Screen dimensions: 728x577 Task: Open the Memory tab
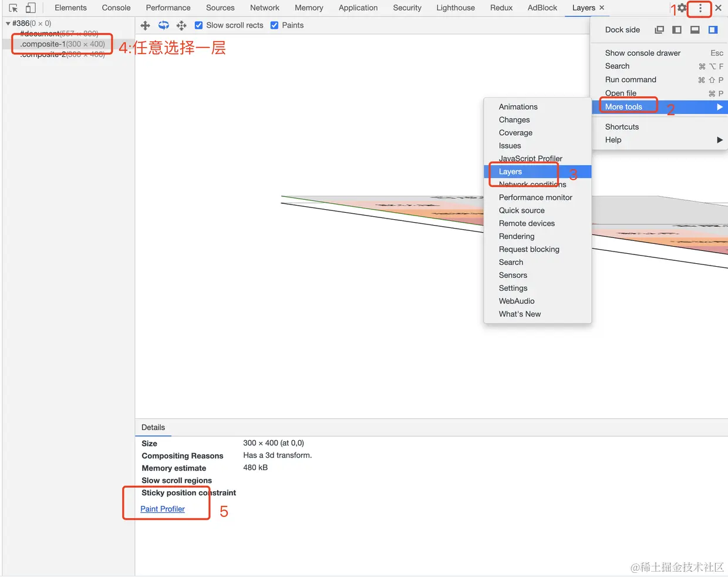309,8
